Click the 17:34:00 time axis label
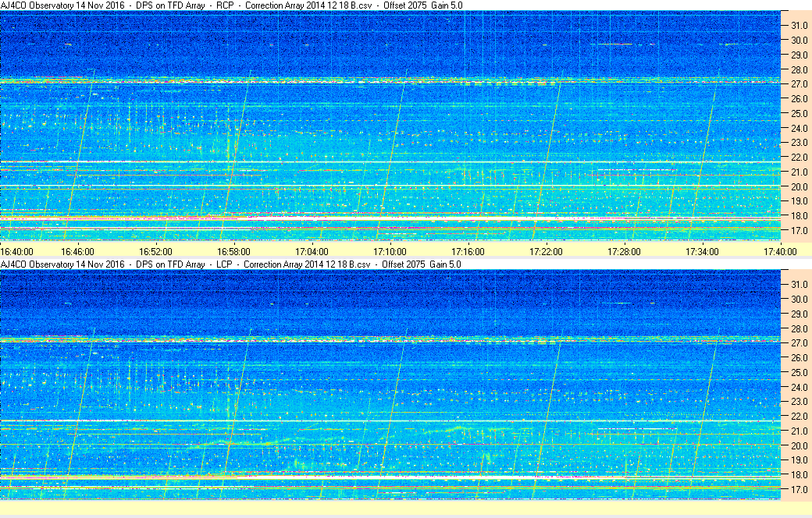Viewport: 812px width, 518px height. pos(702,252)
